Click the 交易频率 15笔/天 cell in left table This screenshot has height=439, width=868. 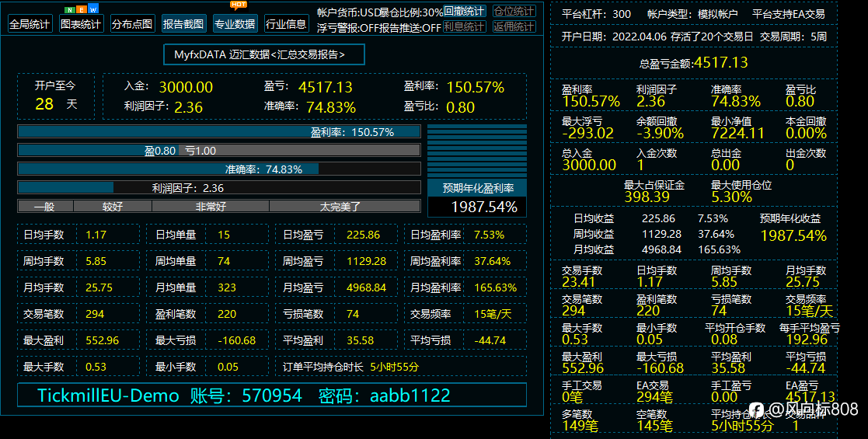click(465, 314)
